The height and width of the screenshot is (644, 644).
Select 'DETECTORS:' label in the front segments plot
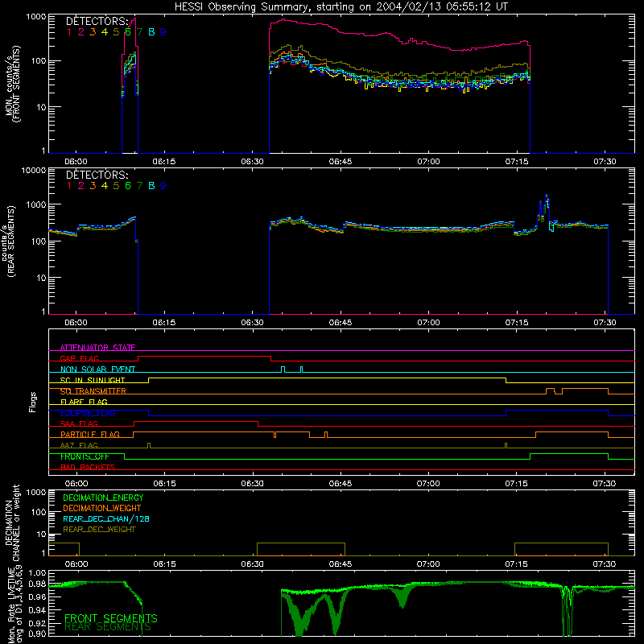point(97,22)
